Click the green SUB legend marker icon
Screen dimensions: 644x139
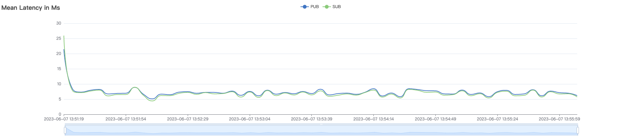click(327, 7)
